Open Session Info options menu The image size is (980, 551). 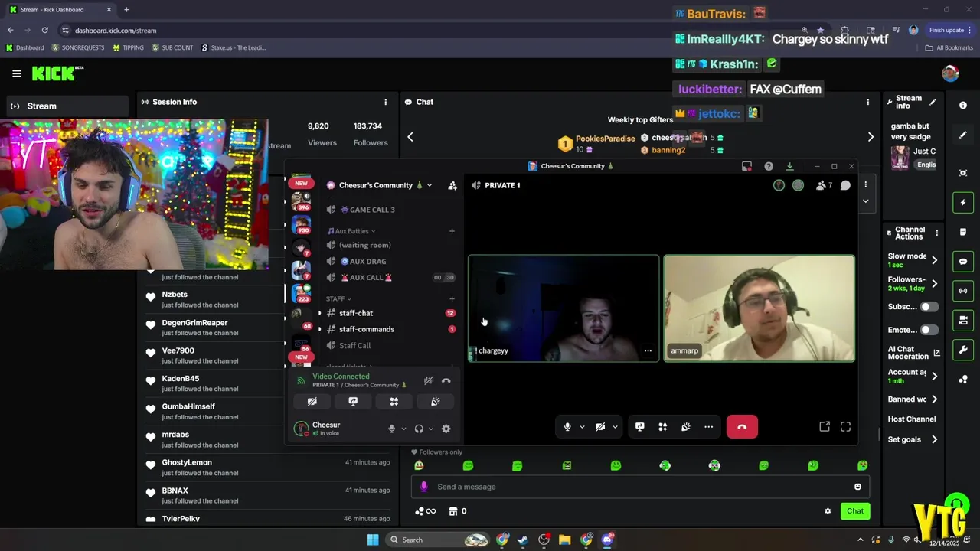(385, 102)
